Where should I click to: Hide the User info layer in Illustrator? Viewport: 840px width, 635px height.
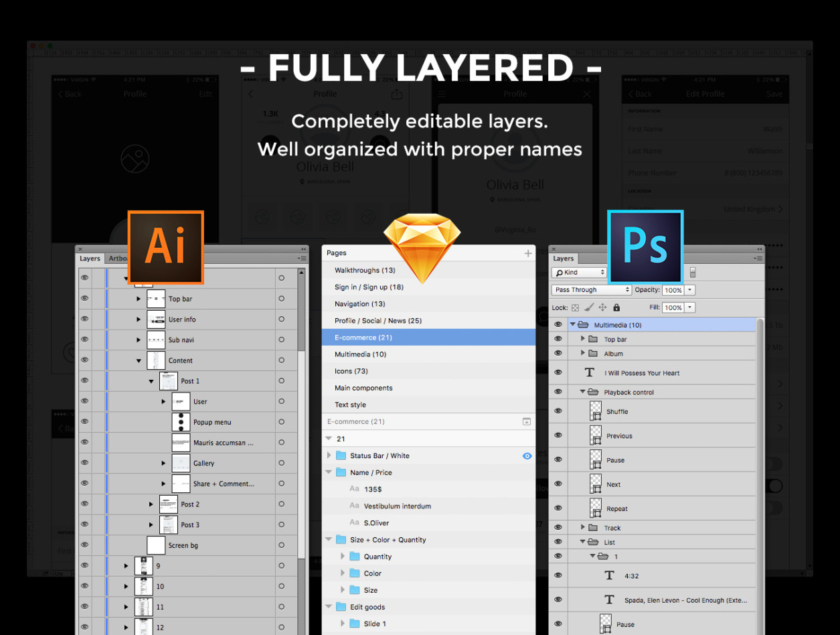[x=85, y=320]
